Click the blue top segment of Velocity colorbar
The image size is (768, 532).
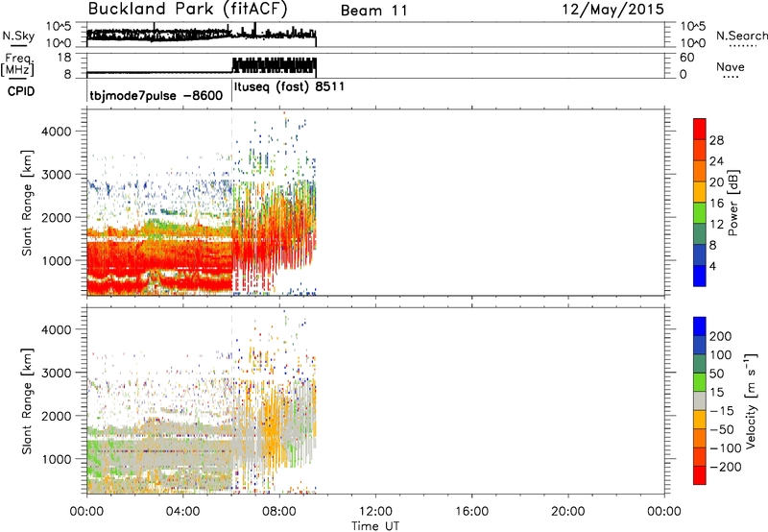click(700, 326)
